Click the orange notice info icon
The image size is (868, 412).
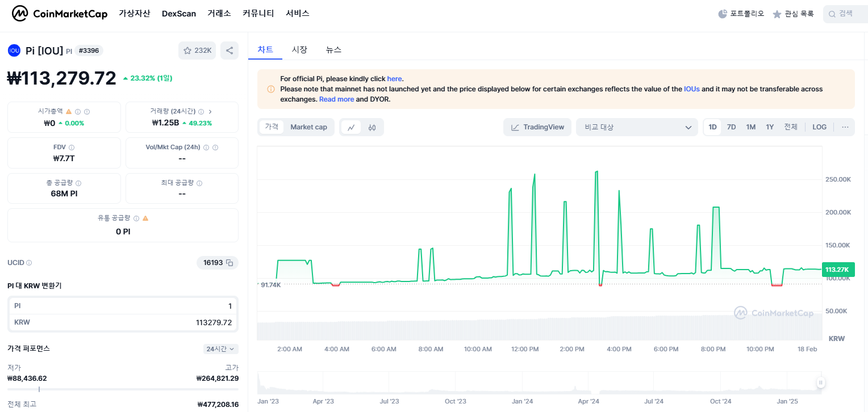click(271, 89)
